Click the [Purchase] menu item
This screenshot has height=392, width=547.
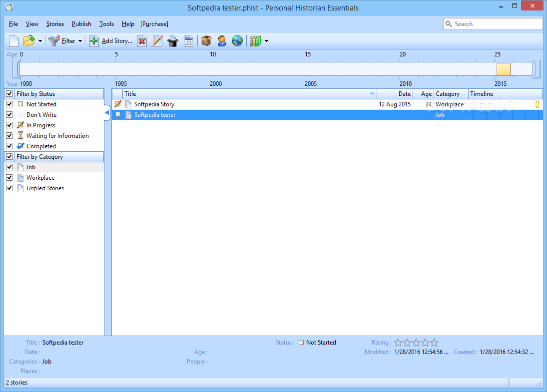point(154,23)
